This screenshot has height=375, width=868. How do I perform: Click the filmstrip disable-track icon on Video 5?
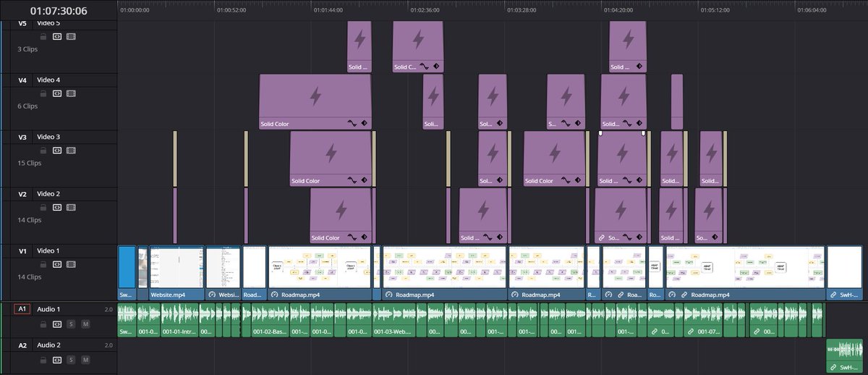coord(71,36)
